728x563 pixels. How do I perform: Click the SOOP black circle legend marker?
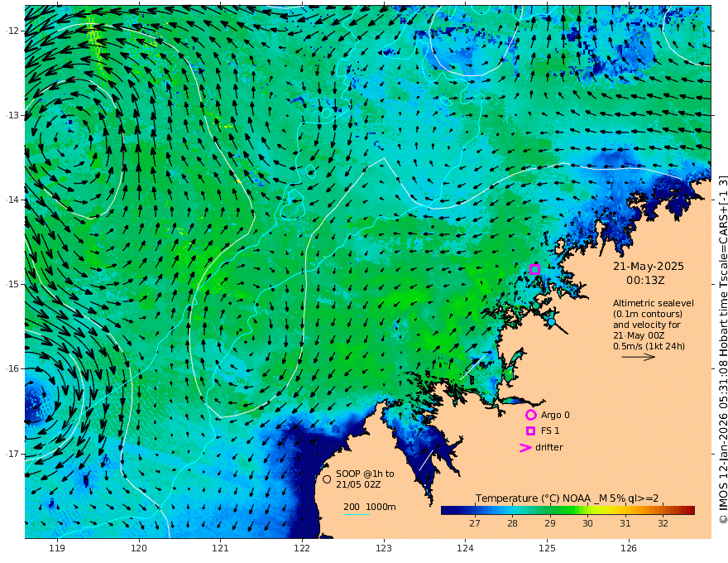click(327, 479)
